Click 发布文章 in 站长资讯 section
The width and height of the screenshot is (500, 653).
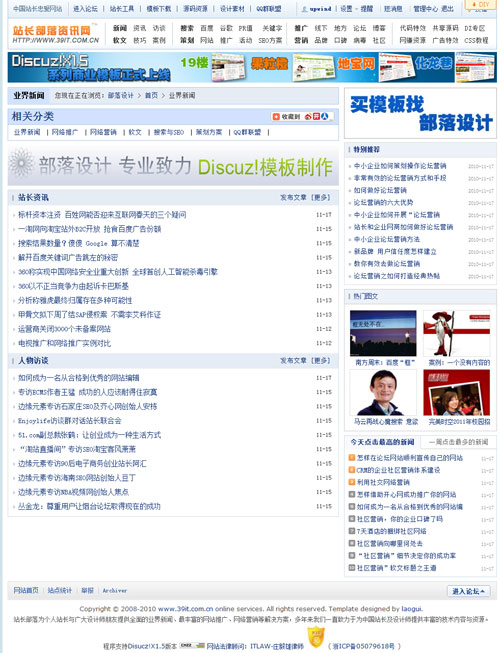point(293,197)
